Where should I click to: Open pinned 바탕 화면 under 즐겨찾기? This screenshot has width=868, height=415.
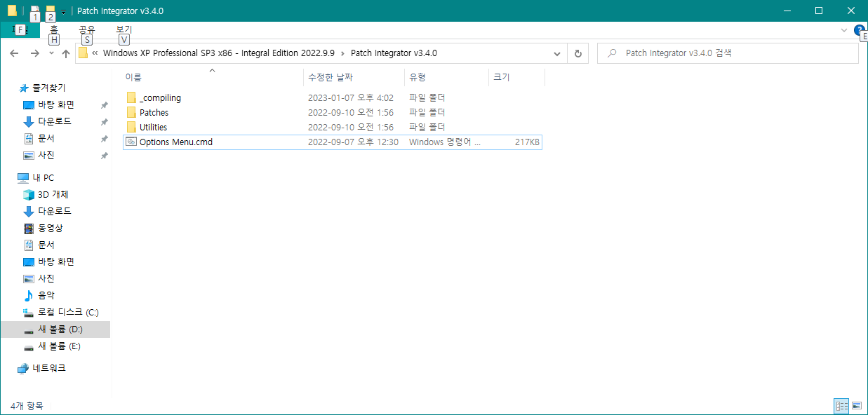pos(56,104)
